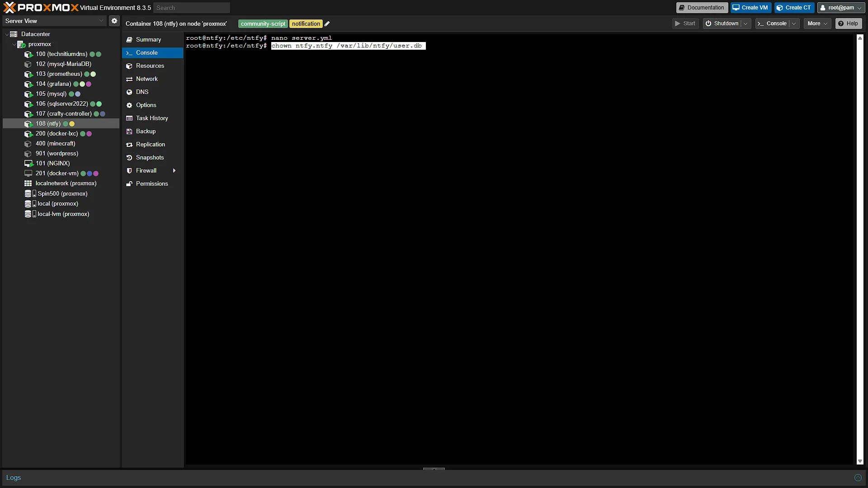Screen dimensions: 868x488
Task: Open the More dropdown menu
Action: [817, 23]
